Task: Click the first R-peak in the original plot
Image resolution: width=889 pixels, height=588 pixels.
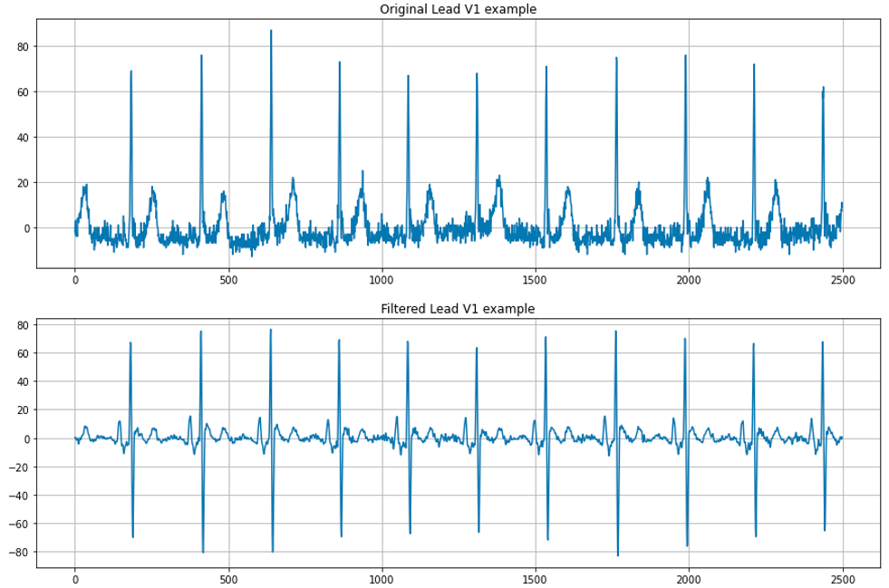Action: pyautogui.click(x=131, y=72)
